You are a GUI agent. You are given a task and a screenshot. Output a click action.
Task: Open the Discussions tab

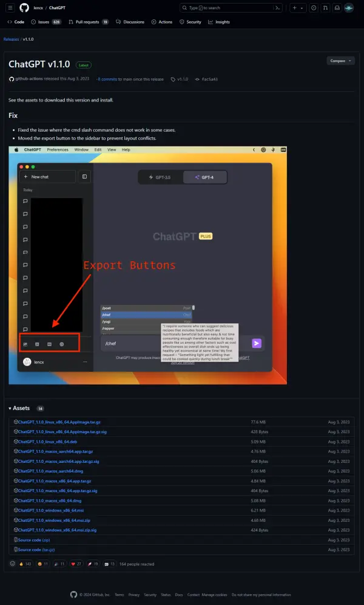click(x=130, y=22)
